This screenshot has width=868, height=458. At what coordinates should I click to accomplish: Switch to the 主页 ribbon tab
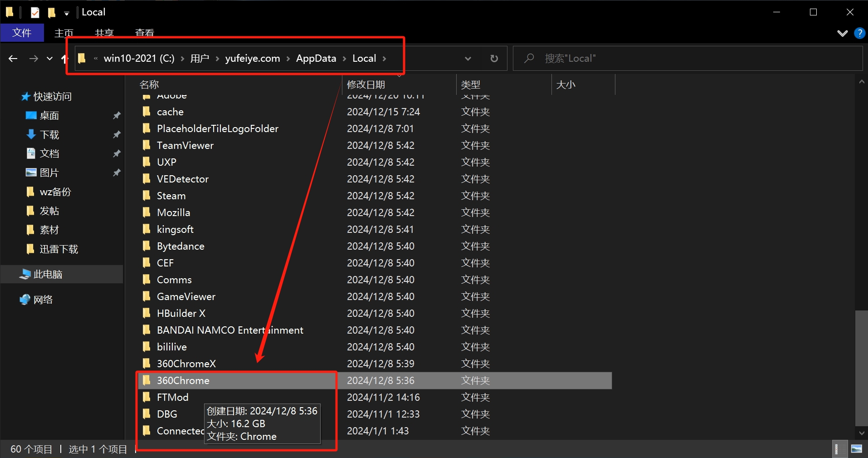pyautogui.click(x=63, y=33)
